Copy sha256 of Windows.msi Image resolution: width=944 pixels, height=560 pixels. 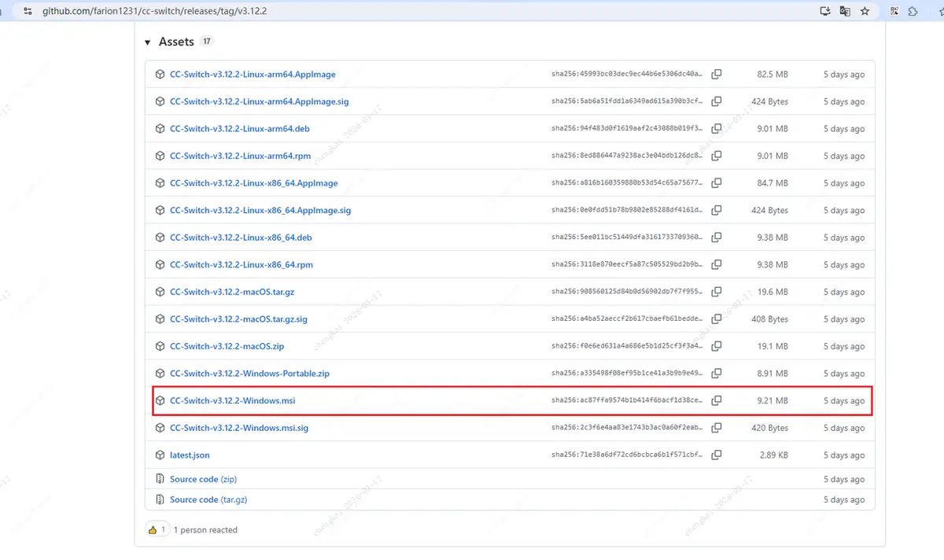tap(717, 401)
